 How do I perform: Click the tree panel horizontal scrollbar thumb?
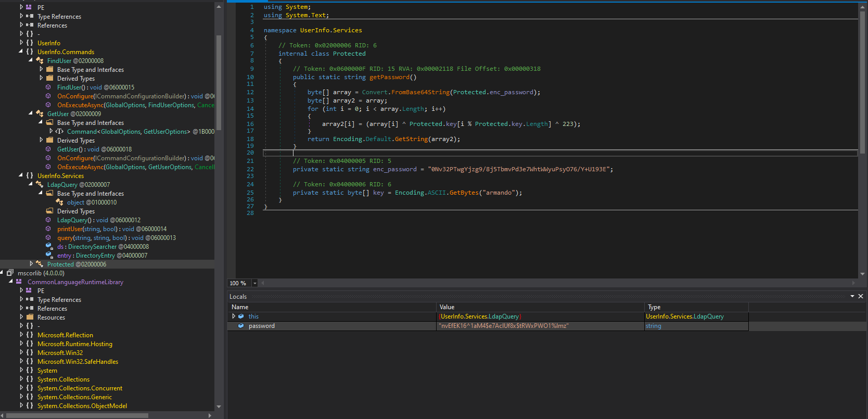[77, 415]
